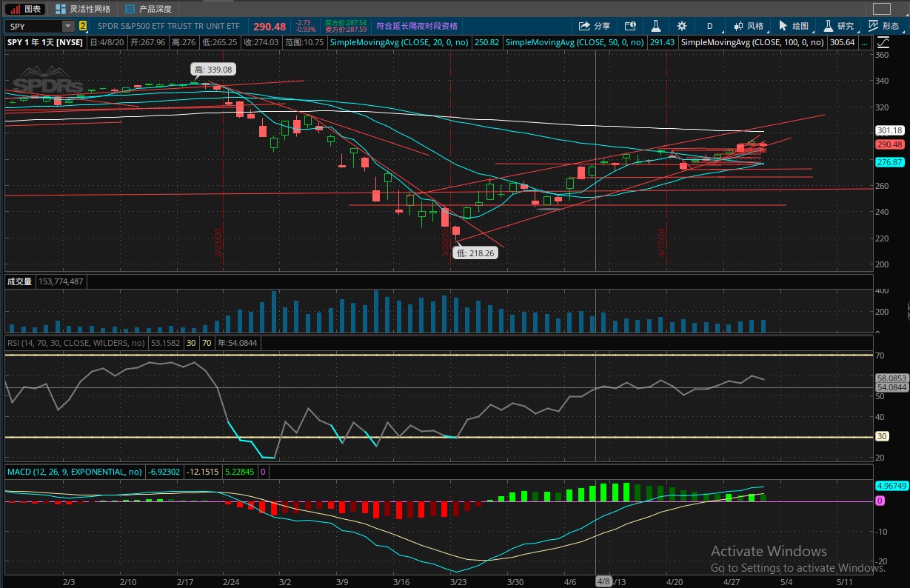This screenshot has width=910, height=588.
Task: Click the flask icon left of gear
Action: pos(656,26)
